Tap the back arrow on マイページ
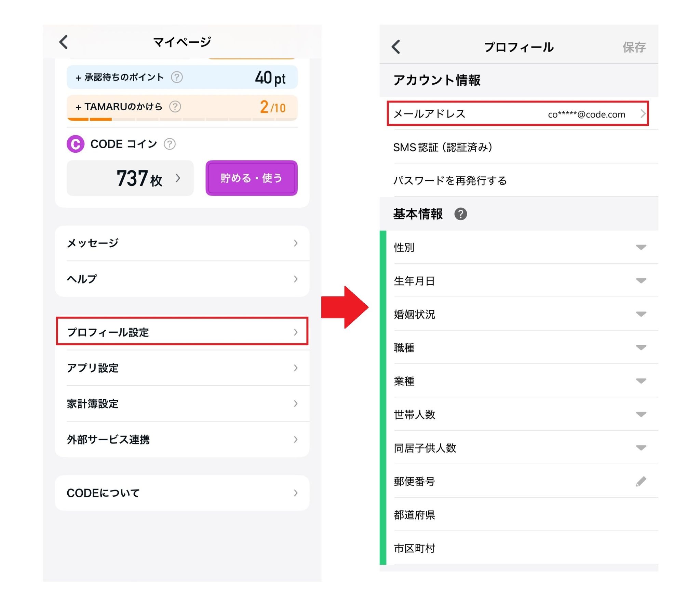700x606 pixels. pyautogui.click(x=64, y=42)
